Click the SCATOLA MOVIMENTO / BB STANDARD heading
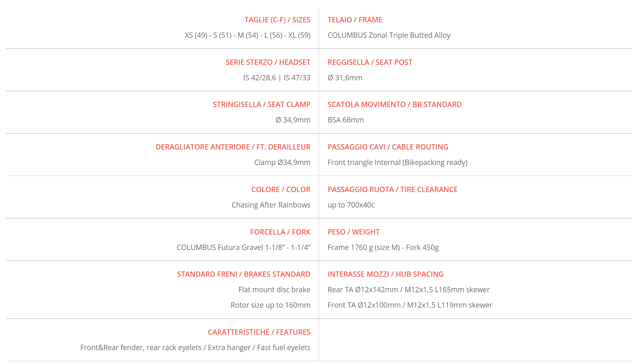639x364 pixels. point(394,105)
